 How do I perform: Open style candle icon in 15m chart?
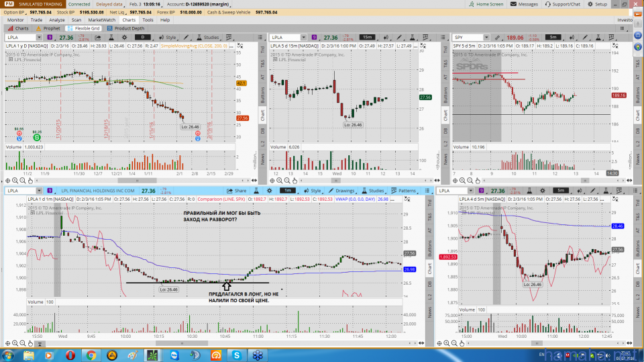point(386,38)
